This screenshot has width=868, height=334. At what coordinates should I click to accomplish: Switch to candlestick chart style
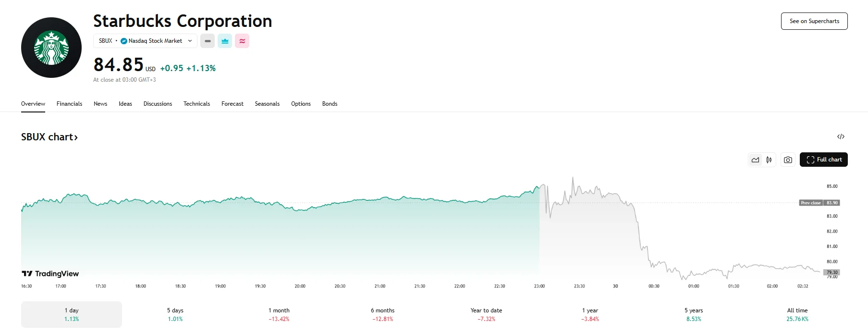[x=769, y=160]
